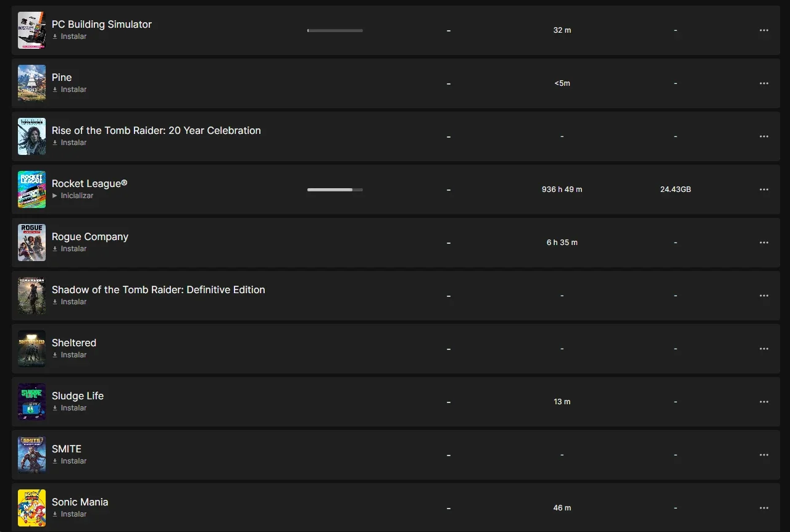Install Shadow of the Tomb Raider: Definitive Edition
Viewport: 790px width, 532px height.
point(69,302)
